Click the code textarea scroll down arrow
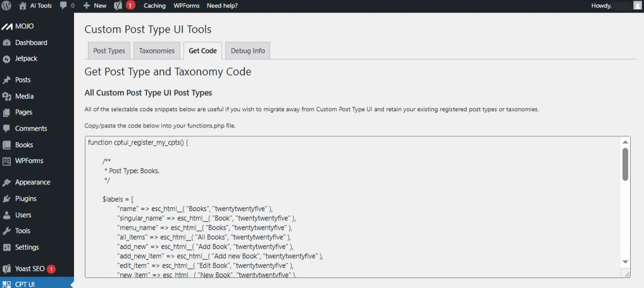The image size is (644, 288). 625,261
